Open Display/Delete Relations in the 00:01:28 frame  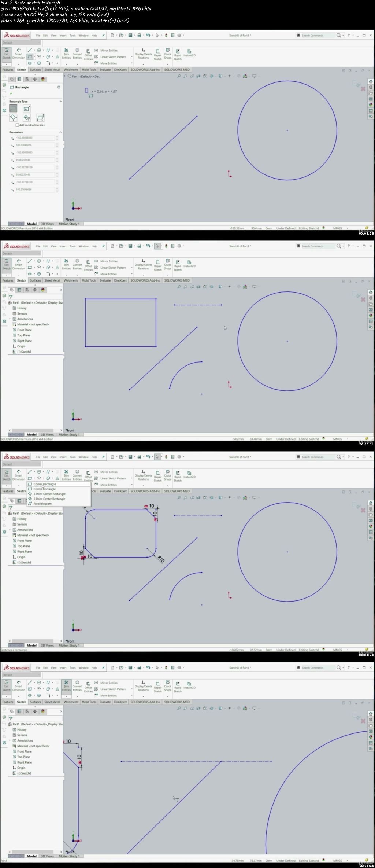pyautogui.click(x=143, y=54)
